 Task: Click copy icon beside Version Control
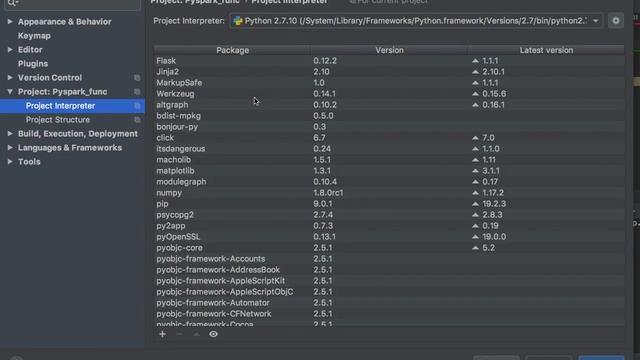137,78
